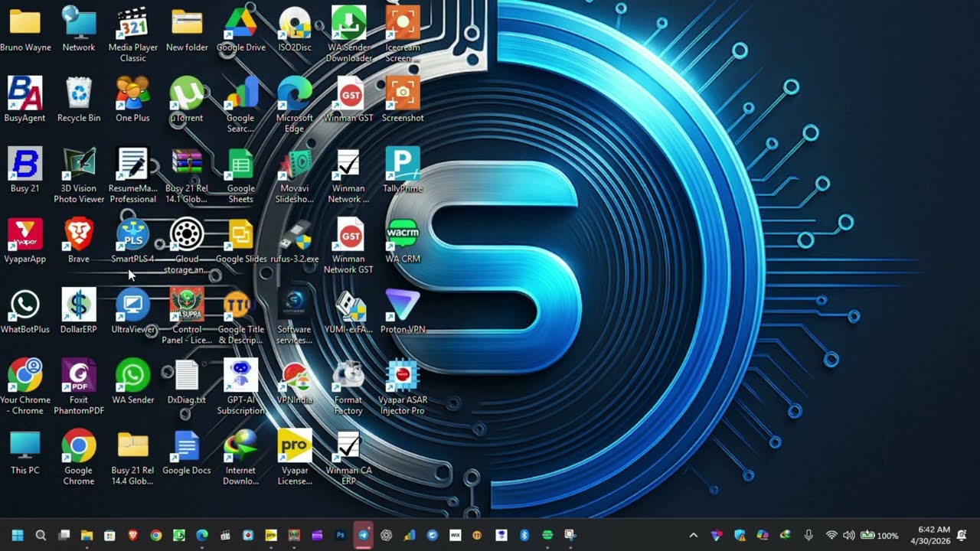This screenshot has height=551, width=980.
Task: Open ChatGPT from the taskbar
Action: point(386,535)
